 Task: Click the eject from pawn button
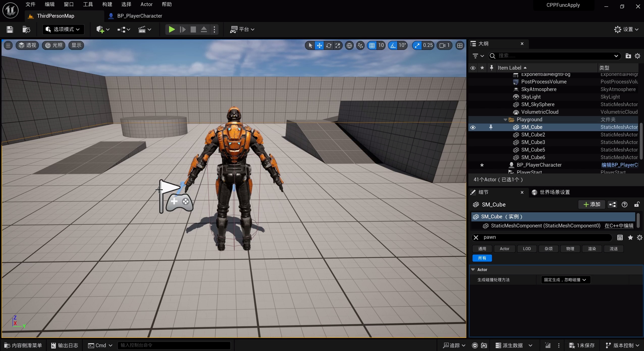[x=204, y=30]
